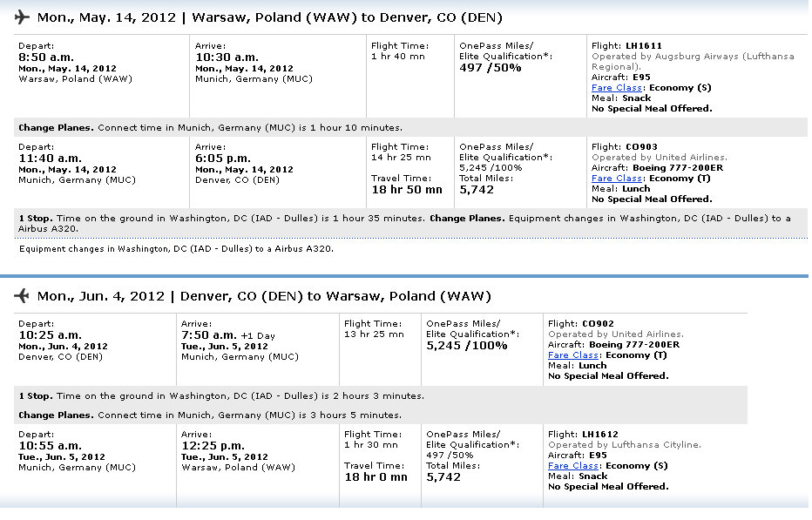The image size is (812, 520).
Task: Click the 7:50 a.m. +1 Day arrival
Action: point(228,335)
